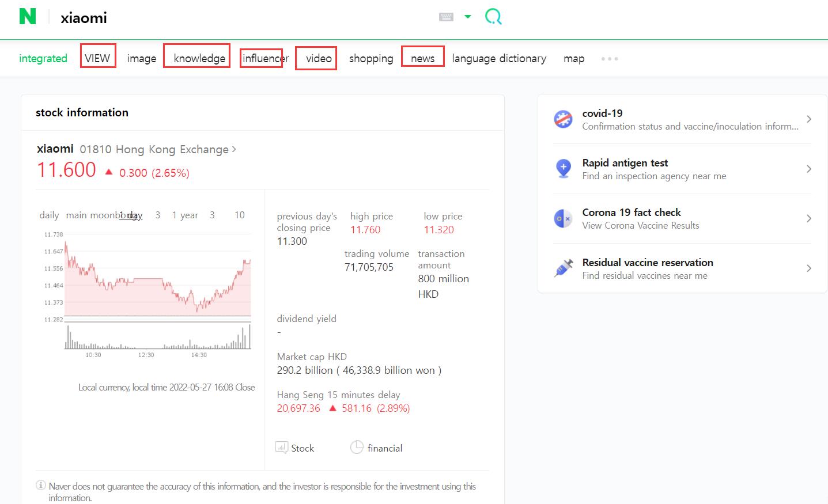Click the low price value 11.320

coord(438,229)
